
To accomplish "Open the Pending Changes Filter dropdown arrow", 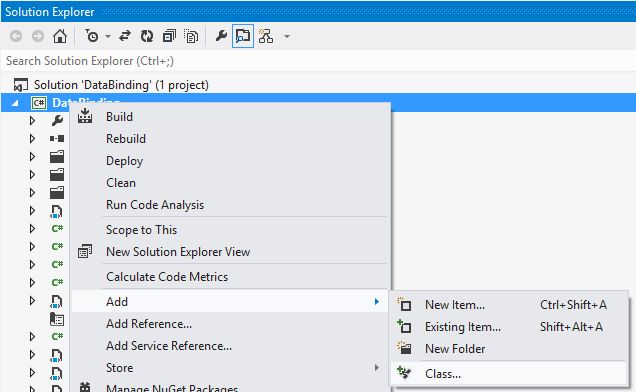I will 108,37.
